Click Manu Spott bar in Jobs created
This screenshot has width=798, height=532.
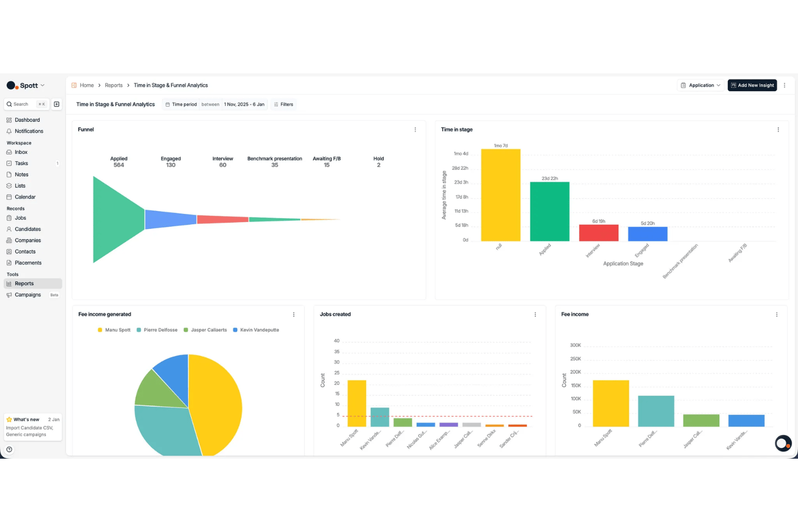pos(357,404)
